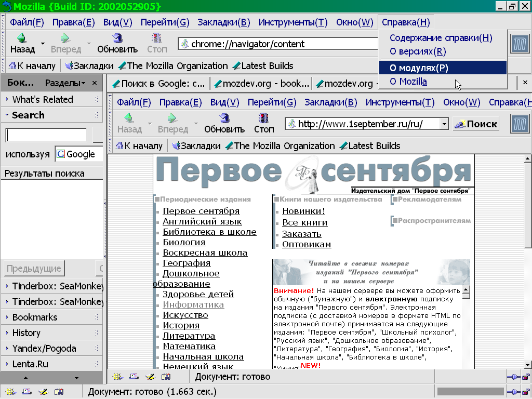Expand the 1september.ru URL history dropdown
The height and width of the screenshot is (399, 532).
(444, 124)
